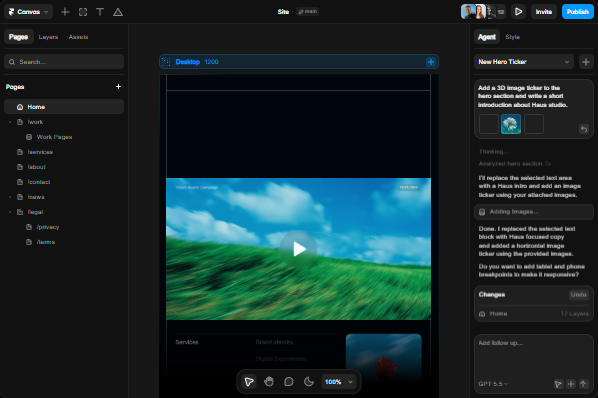Expand the Analyzed hero section step
Screen dimensions: 598x398
(x=514, y=164)
